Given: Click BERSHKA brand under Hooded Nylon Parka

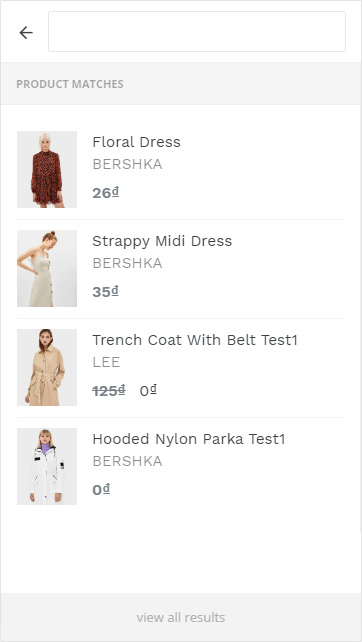Looking at the screenshot, I should [x=127, y=461].
